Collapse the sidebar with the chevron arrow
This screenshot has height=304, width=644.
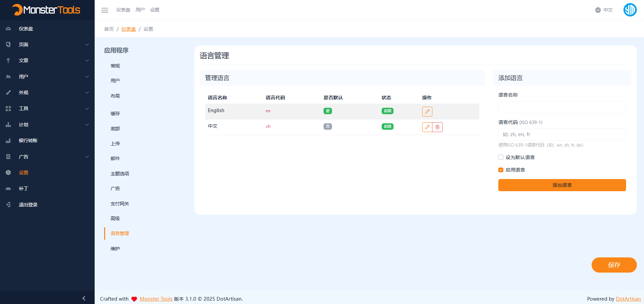(84, 298)
